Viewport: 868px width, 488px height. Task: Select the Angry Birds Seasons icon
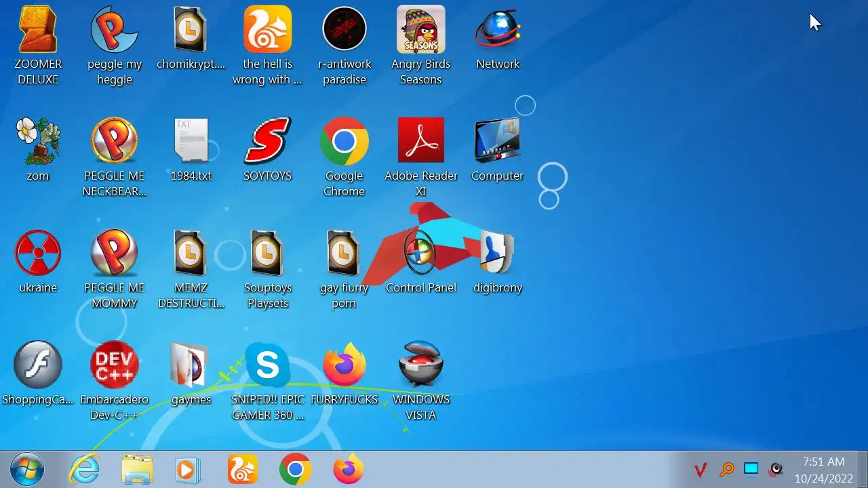[421, 29]
